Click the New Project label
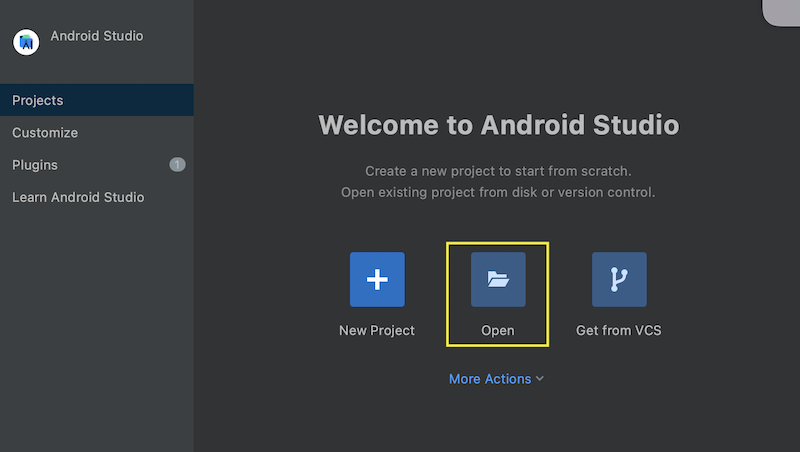800x452 pixels. pos(377,330)
